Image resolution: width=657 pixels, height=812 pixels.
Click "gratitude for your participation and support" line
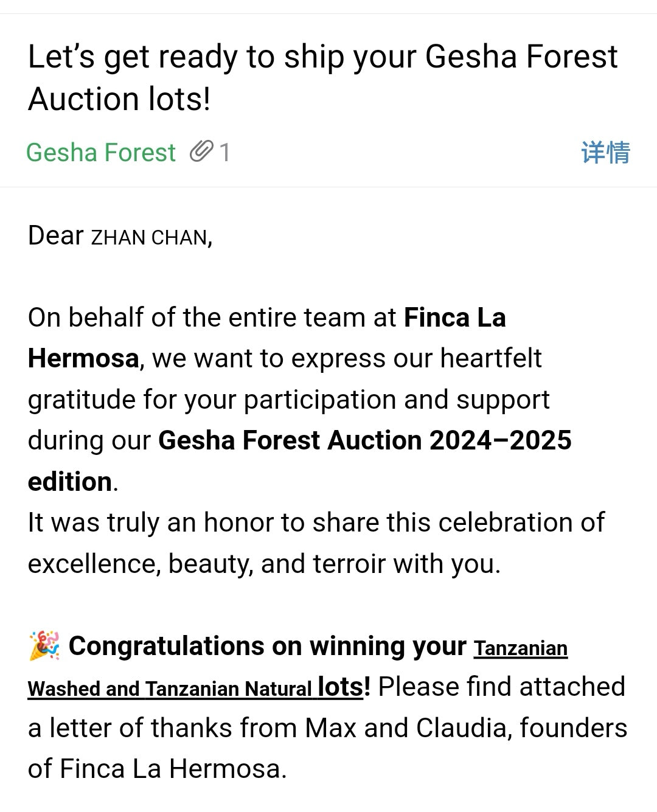point(288,400)
